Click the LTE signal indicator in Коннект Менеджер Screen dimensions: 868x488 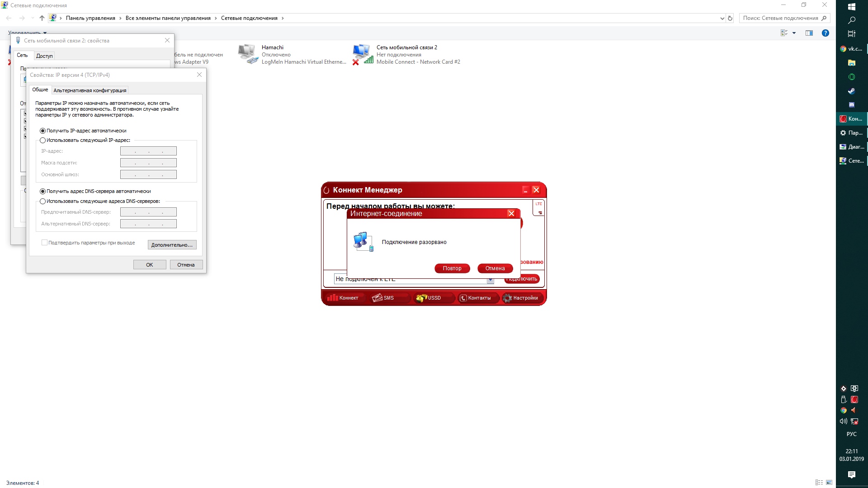[x=538, y=208]
